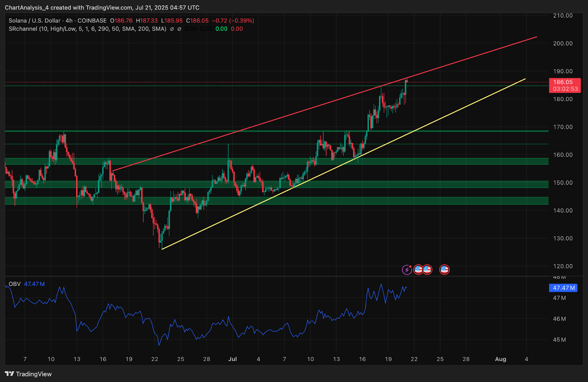Click the 200.00 level on the price axis
The image size is (588, 382).
pos(563,43)
